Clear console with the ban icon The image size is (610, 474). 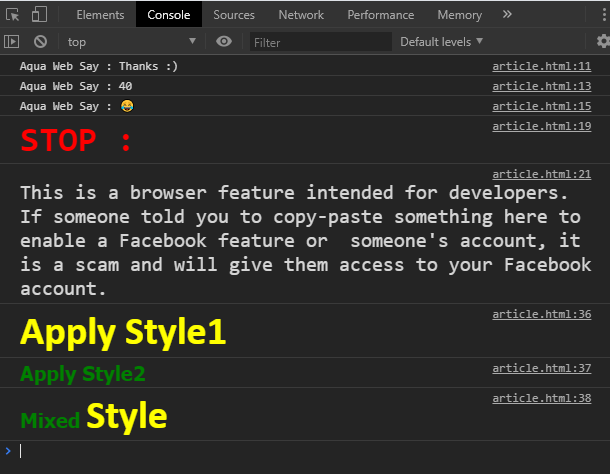pos(40,42)
